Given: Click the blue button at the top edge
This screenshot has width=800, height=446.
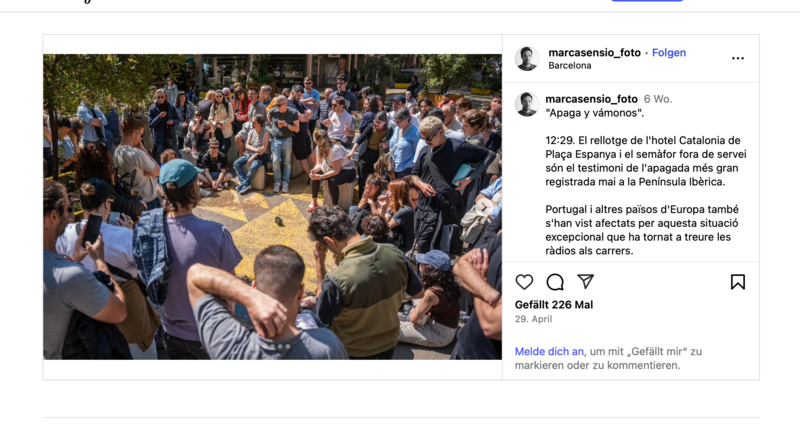Looking at the screenshot, I should tap(647, 1).
